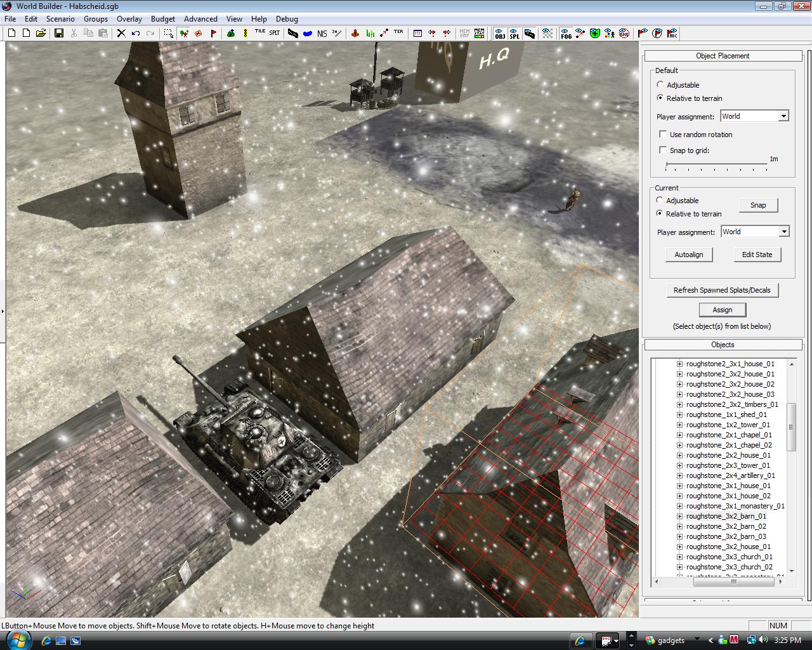Image resolution: width=812 pixels, height=650 pixels.
Task: Open Default Player assignment dropdown
Action: [783, 116]
